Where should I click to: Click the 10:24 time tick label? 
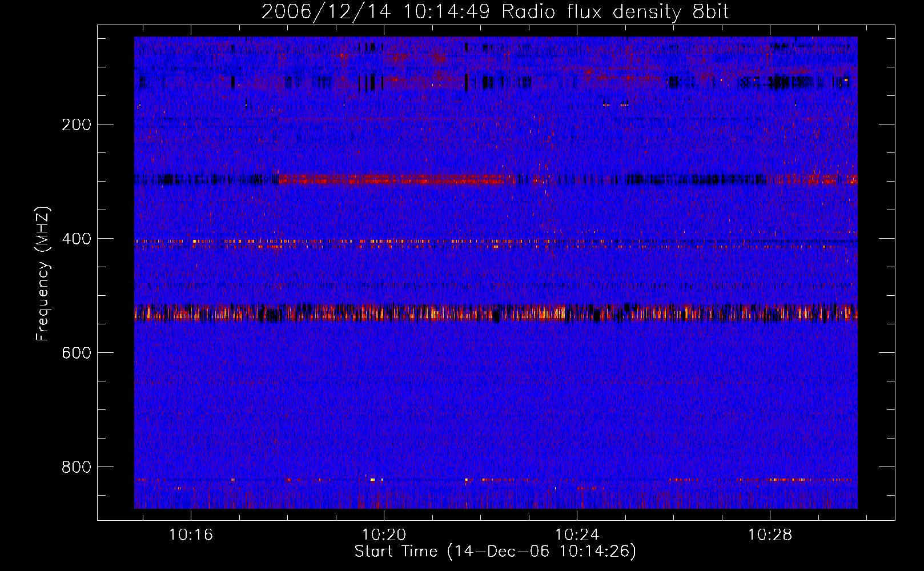[x=577, y=534]
